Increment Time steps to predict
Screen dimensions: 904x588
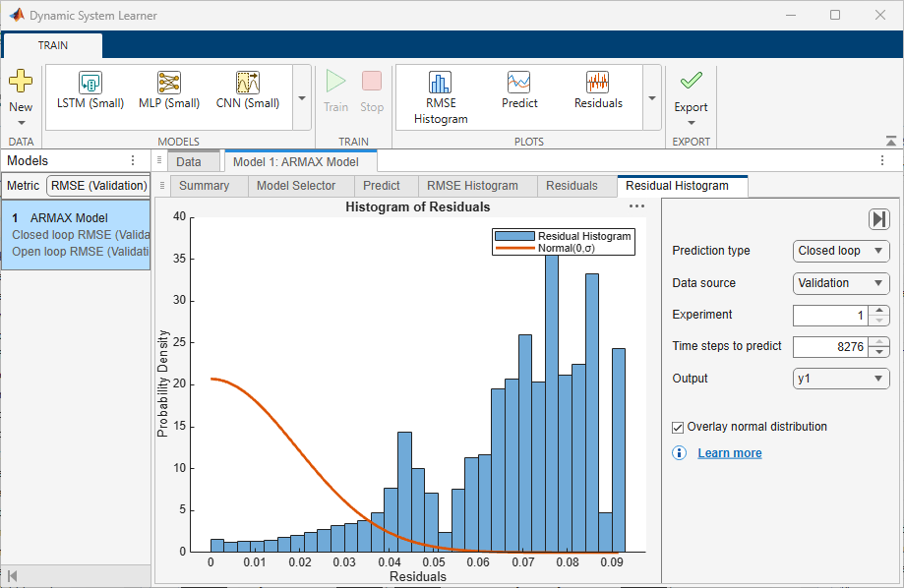879,342
